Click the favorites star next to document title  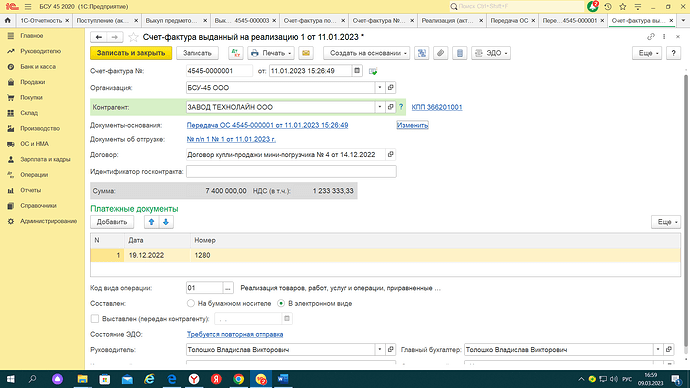(x=133, y=37)
